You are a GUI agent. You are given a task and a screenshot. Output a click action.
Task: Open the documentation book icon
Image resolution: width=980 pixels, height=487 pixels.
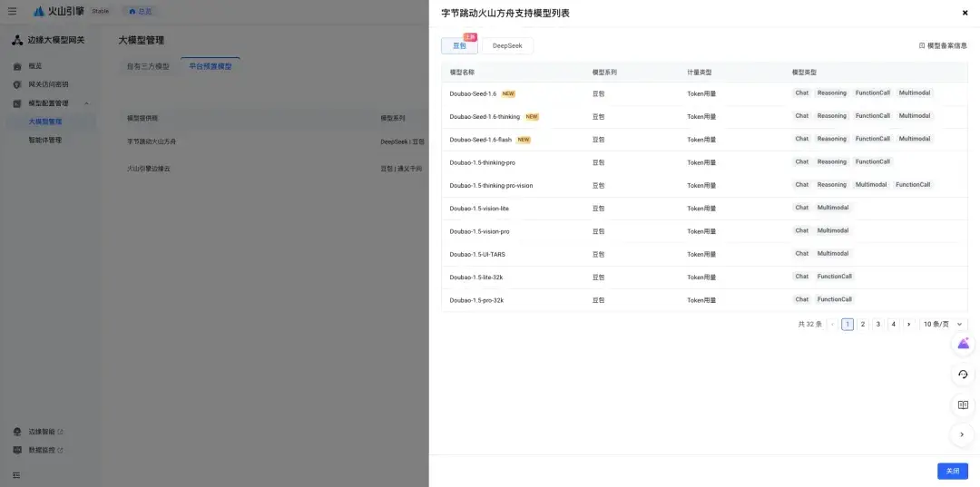click(x=963, y=404)
